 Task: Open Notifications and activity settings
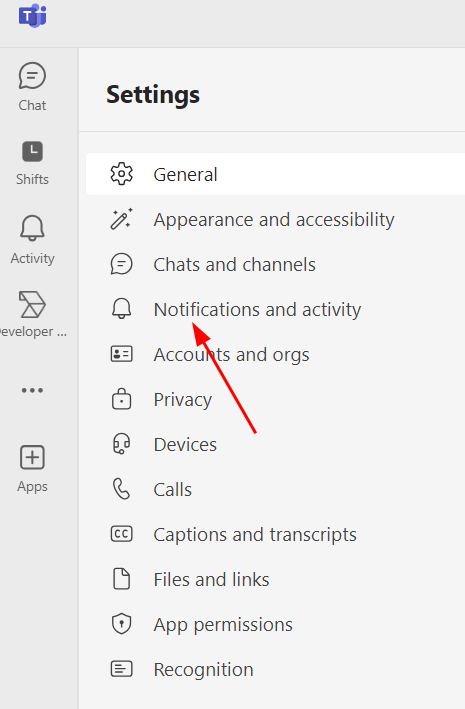tap(257, 310)
